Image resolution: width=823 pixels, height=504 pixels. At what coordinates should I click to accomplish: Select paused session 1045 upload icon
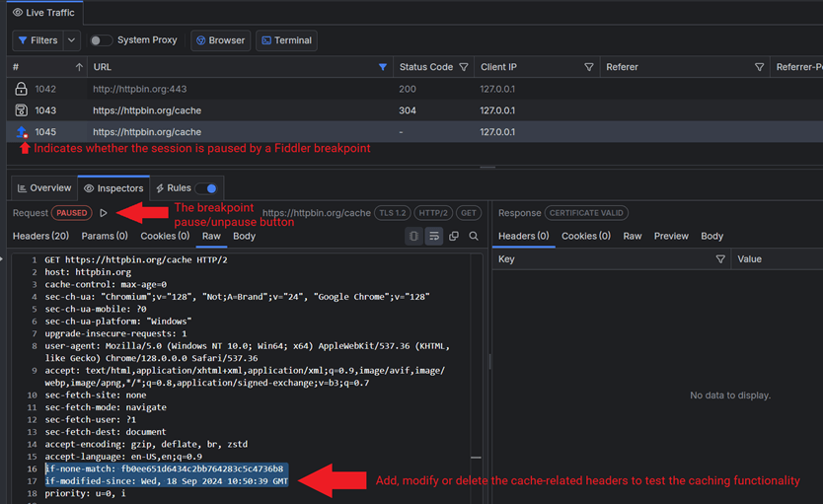(22, 132)
